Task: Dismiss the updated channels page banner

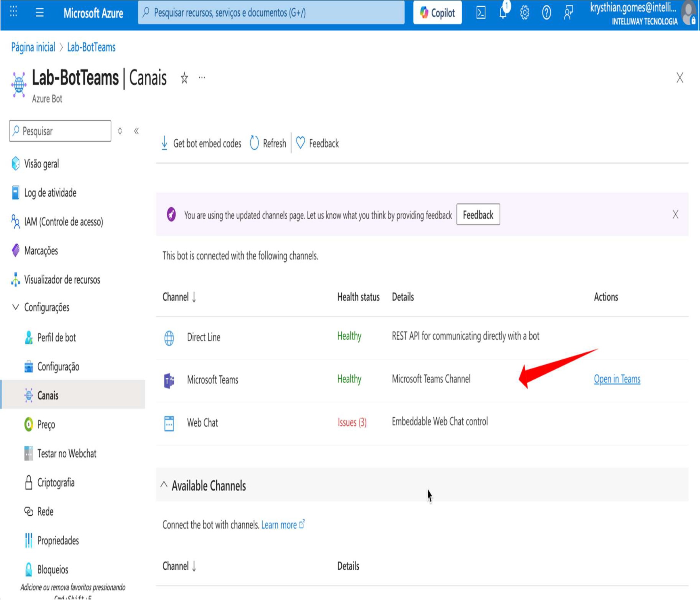Action: tap(675, 214)
